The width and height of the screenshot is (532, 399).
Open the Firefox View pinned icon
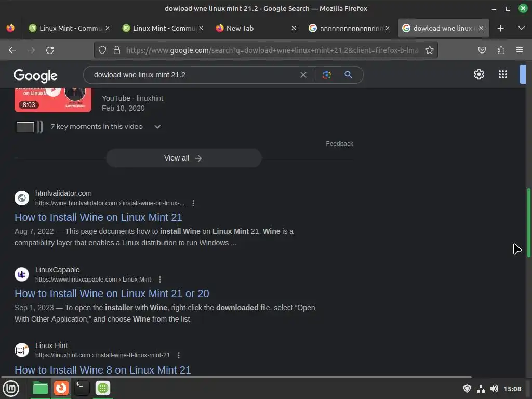tap(10, 28)
